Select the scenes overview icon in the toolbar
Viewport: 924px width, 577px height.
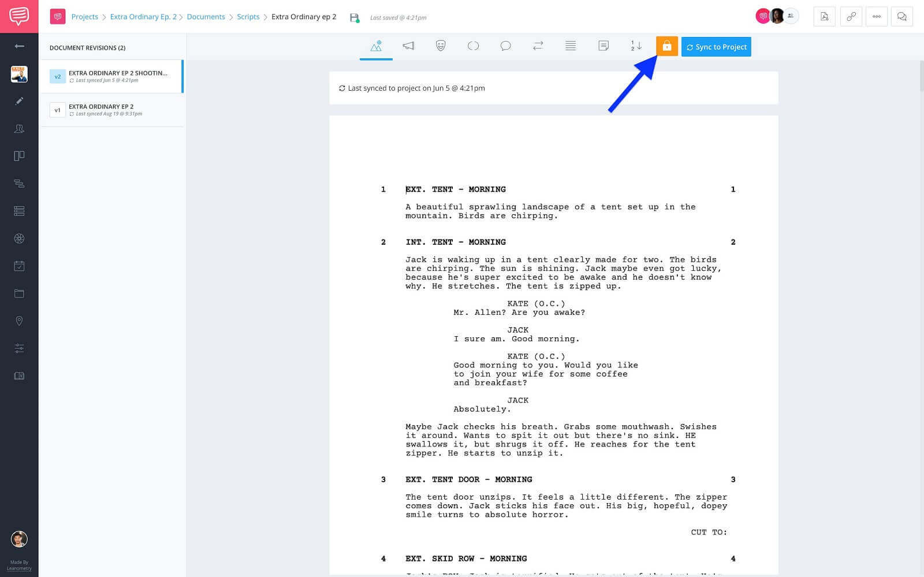pos(376,46)
